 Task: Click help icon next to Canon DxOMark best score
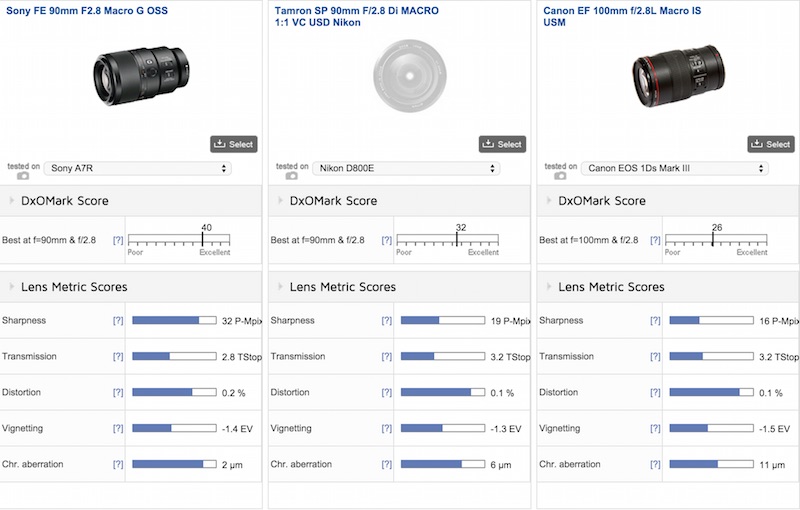coord(655,241)
